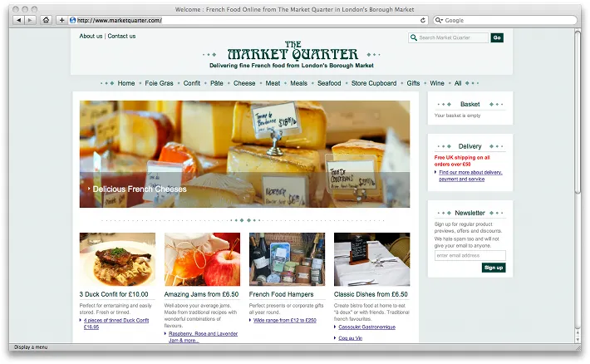
Task: Focus the browser URL address field
Action: pos(247,20)
